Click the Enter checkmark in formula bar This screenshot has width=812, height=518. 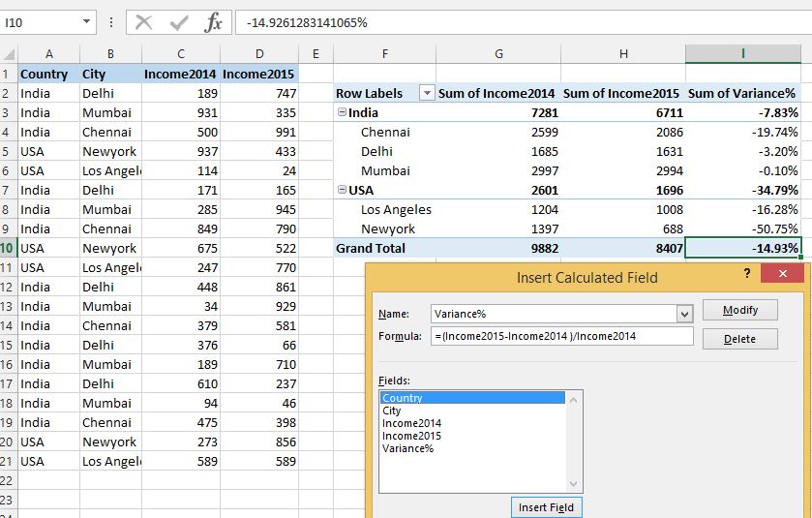point(179,22)
